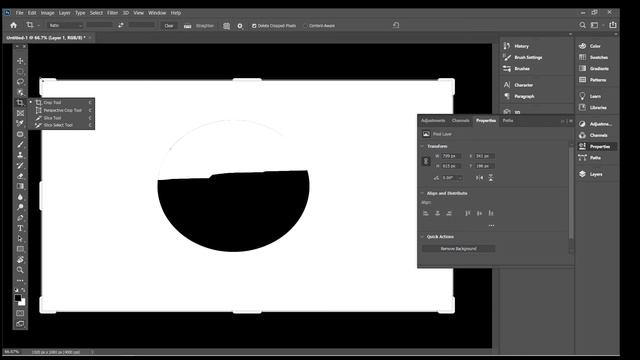Image resolution: width=640 pixels, height=360 pixels.
Task: Select the Blur tool
Action: 20,197
